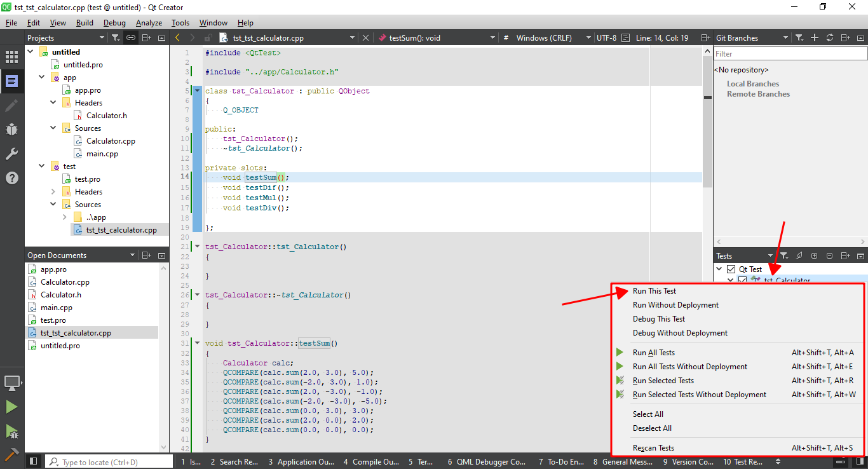This screenshot has height=469, width=868.
Task: Filter Git Branches list
Action: 799,38
